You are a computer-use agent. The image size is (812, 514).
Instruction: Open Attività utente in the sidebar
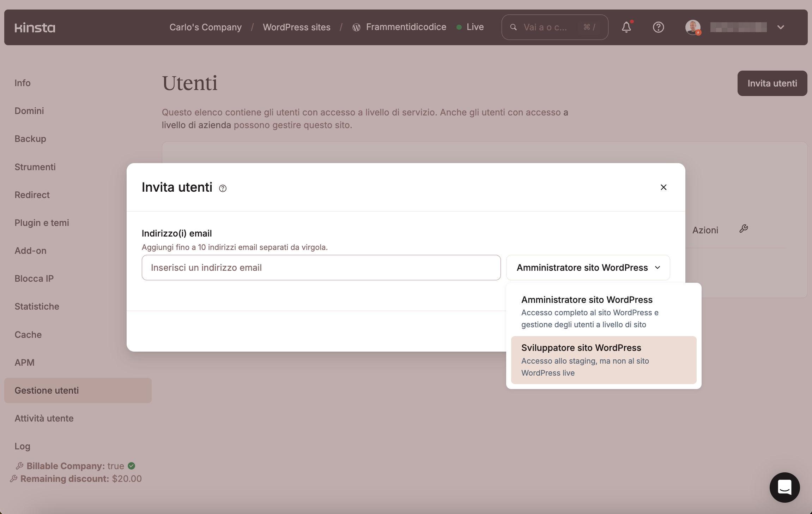(44, 418)
